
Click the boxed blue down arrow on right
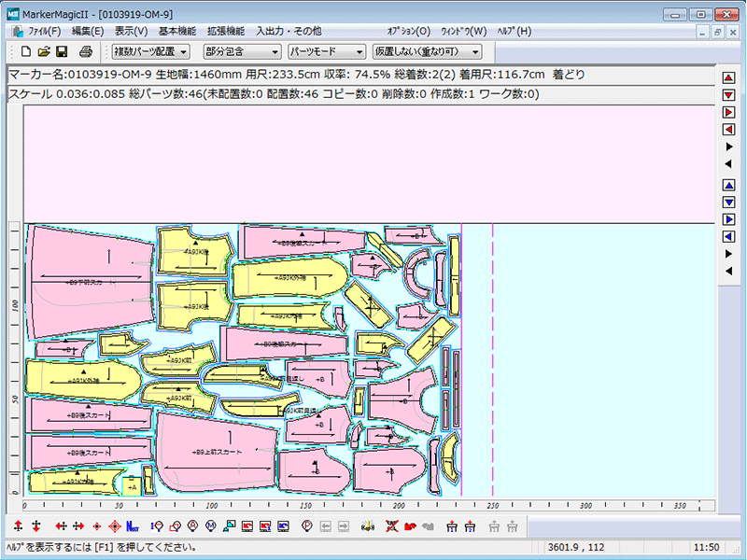[x=729, y=201]
